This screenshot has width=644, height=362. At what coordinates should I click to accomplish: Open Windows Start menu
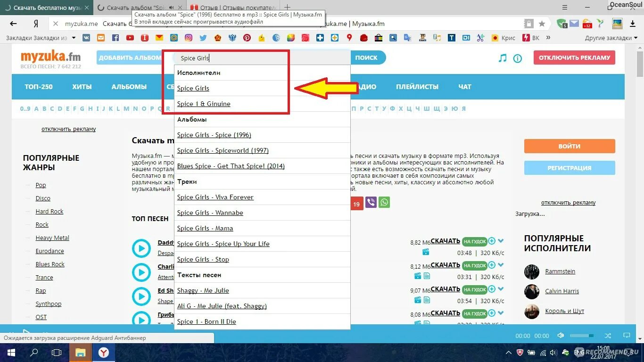tap(11, 352)
